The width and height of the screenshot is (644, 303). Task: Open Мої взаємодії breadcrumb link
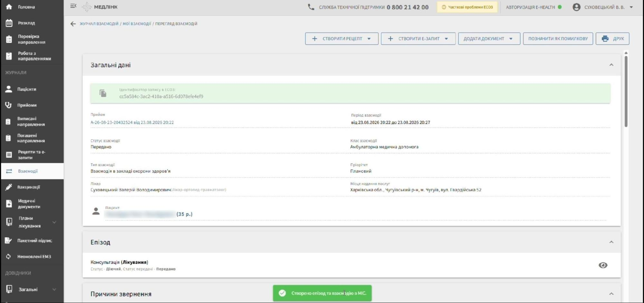point(137,24)
